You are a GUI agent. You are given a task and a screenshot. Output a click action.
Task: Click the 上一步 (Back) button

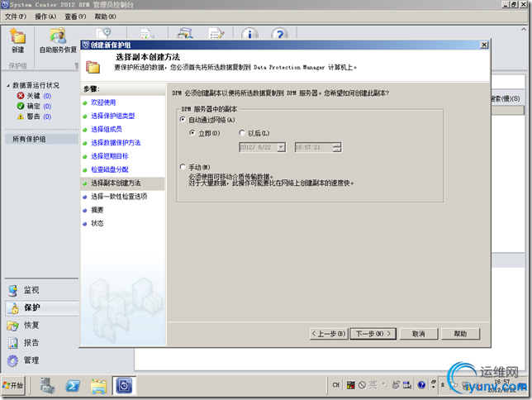[329, 334]
